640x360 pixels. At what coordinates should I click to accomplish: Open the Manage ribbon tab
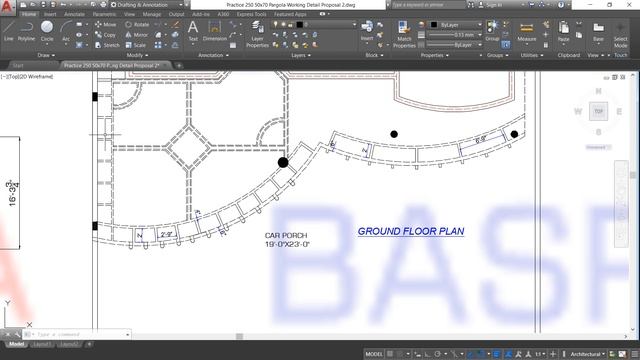[x=151, y=14]
